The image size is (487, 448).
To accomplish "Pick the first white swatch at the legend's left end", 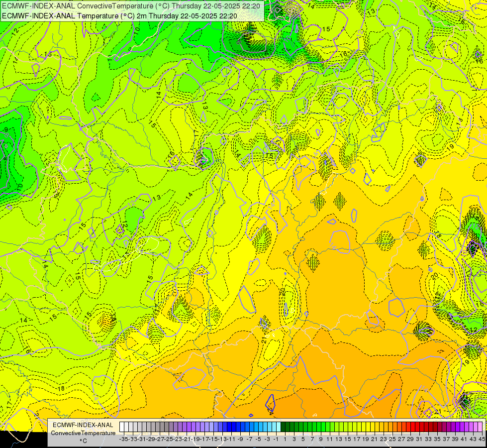I will (122, 427).
